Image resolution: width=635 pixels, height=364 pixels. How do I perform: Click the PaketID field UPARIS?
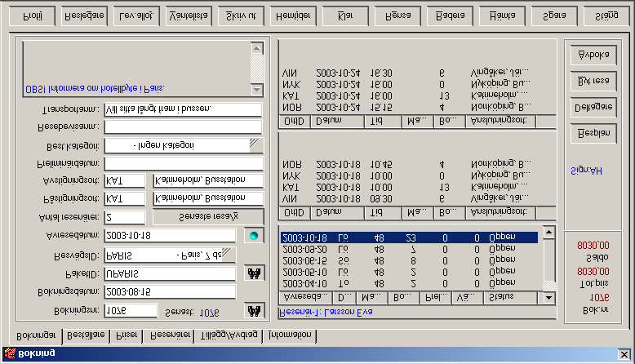point(170,273)
